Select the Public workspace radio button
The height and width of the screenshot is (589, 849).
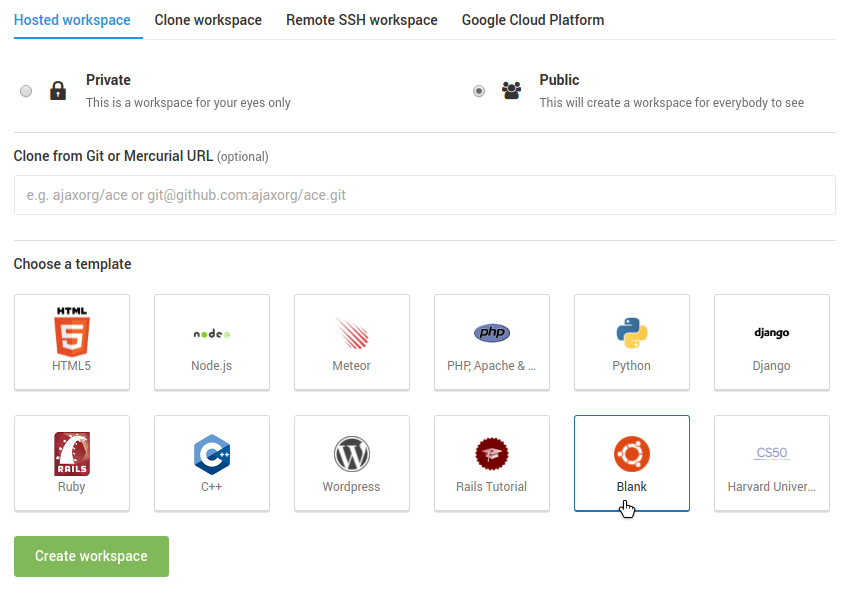tap(479, 91)
